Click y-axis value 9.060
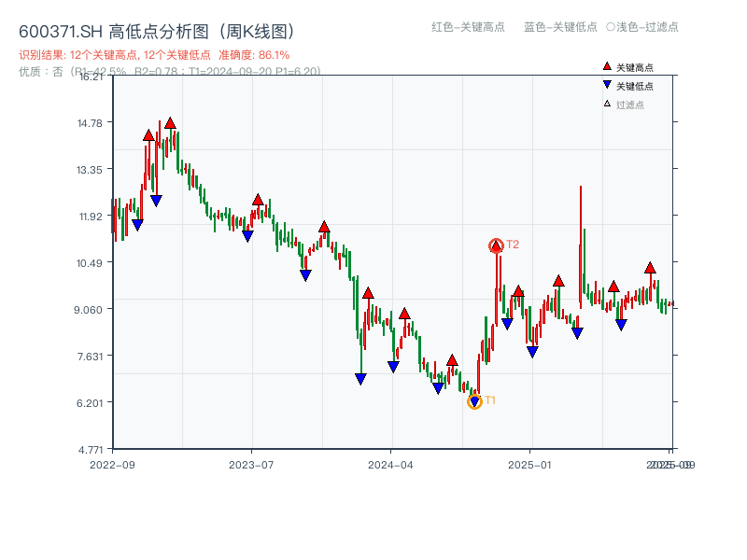The height and width of the screenshot is (560, 747). coord(88,310)
